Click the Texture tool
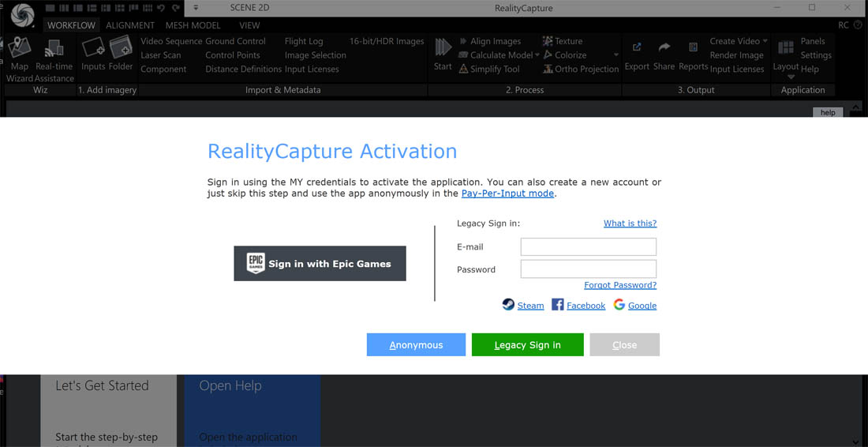This screenshot has height=447, width=868. (563, 41)
